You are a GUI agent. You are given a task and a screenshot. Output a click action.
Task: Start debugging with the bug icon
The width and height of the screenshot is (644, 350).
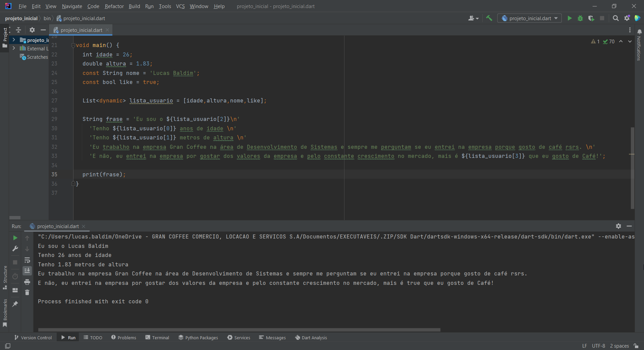click(580, 18)
